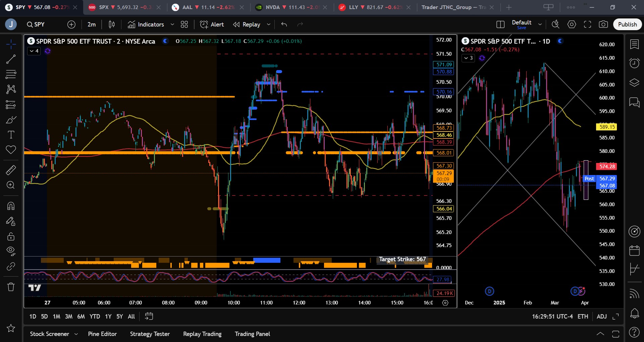Open the alerts bell panel
This screenshot has width=644, height=342.
pos(634,313)
